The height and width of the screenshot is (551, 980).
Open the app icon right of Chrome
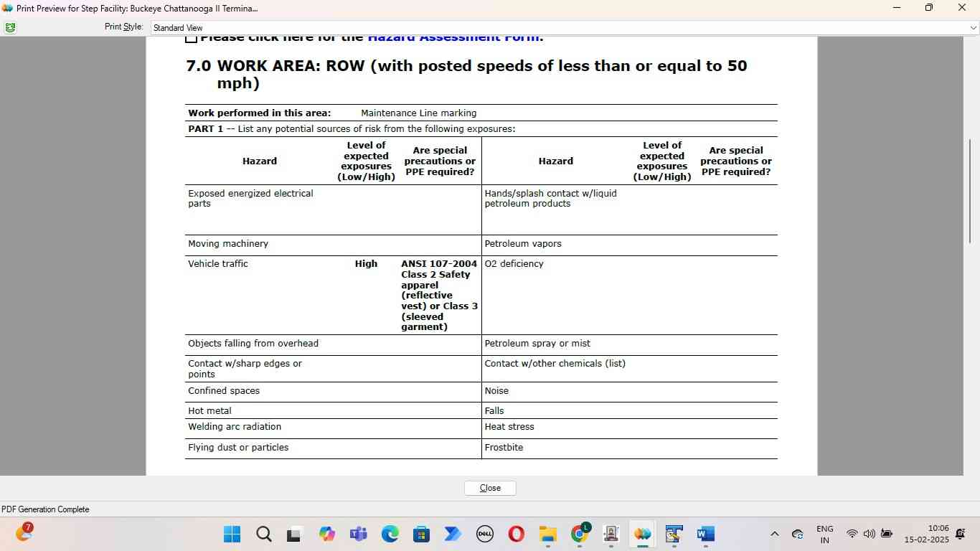tap(611, 534)
